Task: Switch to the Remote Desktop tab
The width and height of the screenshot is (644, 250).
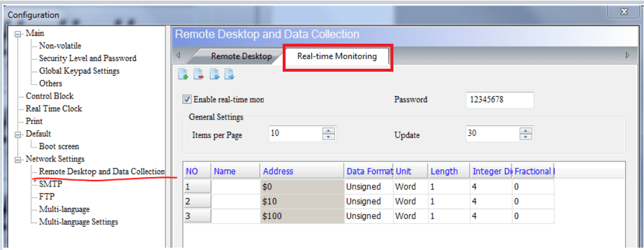Action: coord(241,57)
